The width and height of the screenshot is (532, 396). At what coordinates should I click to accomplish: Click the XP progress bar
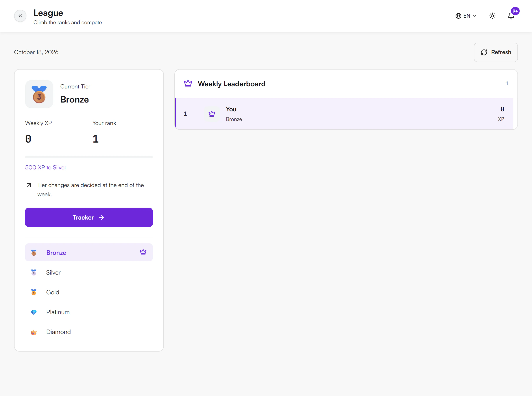pyautogui.click(x=89, y=157)
